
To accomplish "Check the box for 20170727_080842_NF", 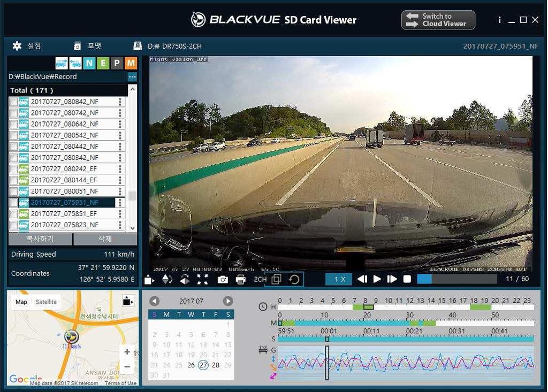I will pyautogui.click(x=13, y=102).
